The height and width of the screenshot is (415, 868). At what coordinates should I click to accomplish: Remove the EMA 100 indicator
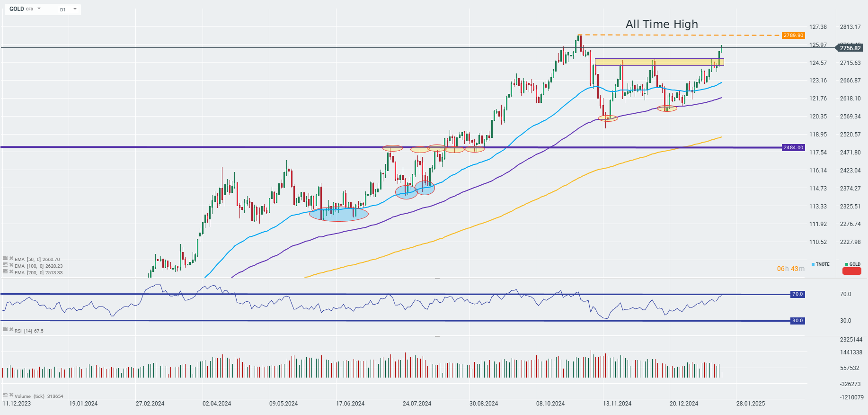pos(11,265)
